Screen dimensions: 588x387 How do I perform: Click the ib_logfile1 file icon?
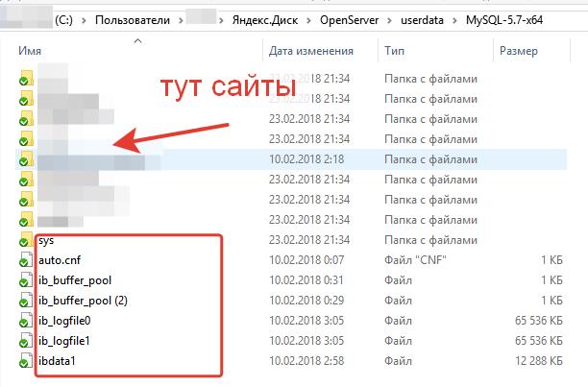(26, 340)
